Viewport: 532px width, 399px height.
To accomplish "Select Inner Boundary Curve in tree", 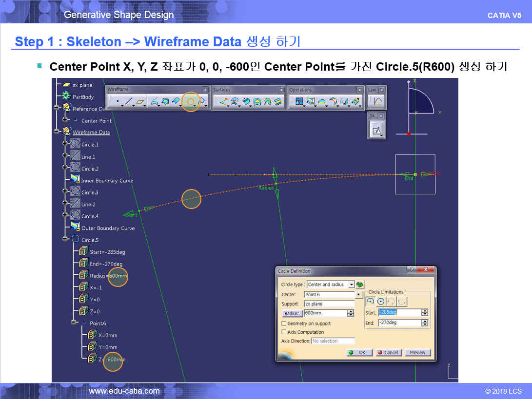I will 107,181.
